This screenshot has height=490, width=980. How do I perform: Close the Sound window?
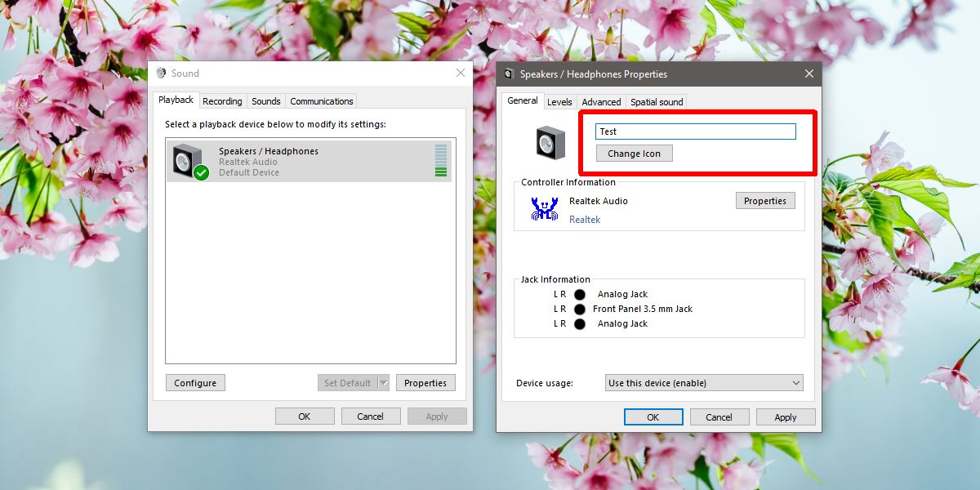tap(461, 73)
